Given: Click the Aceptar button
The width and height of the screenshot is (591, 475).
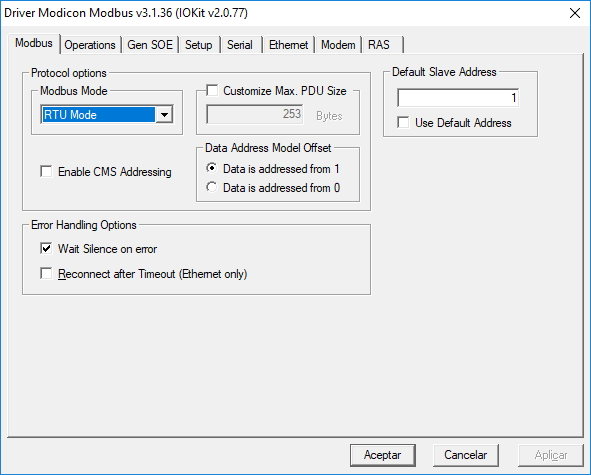Looking at the screenshot, I should pos(383,455).
